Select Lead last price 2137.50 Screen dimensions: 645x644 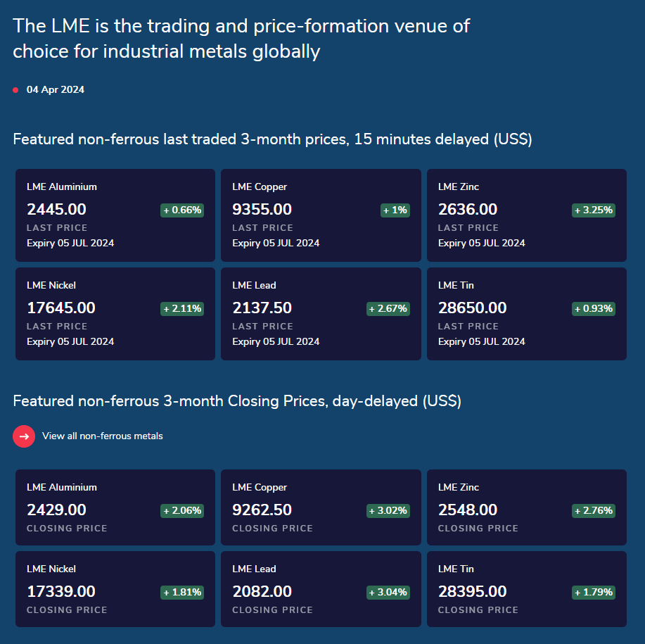pos(262,308)
